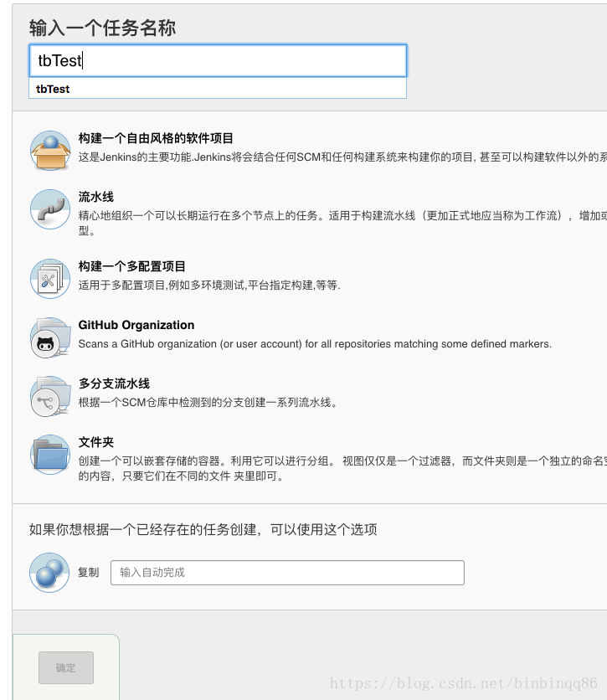607x700 pixels.
Task: Select the 多分支流水线 title
Action: (x=114, y=383)
